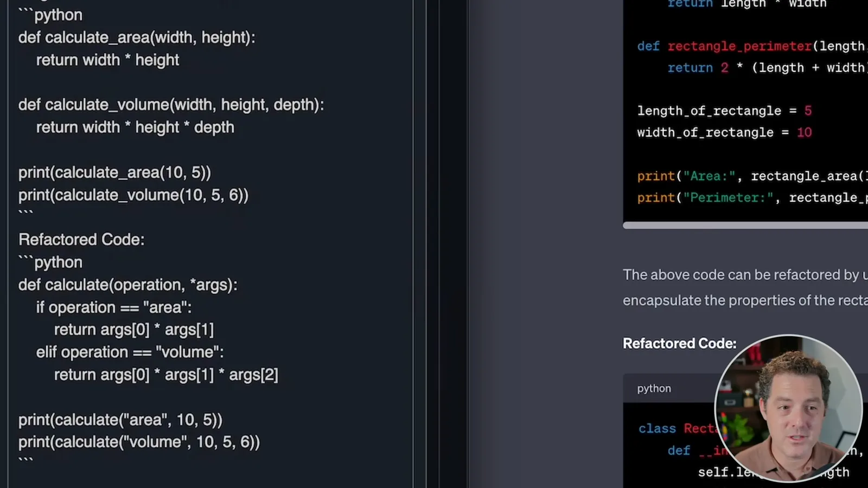Click the line 'print(calculate_volume(10, 5, 6))'
The height and width of the screenshot is (488, 868).
pos(133,195)
